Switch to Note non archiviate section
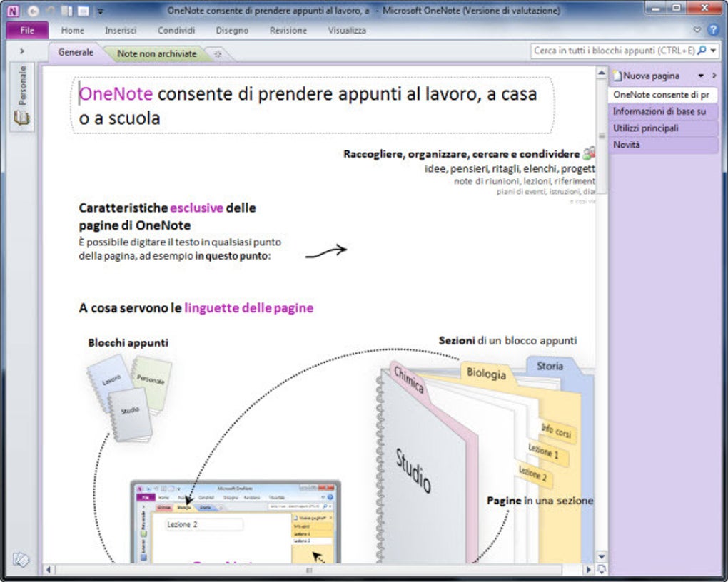 pyautogui.click(x=156, y=53)
